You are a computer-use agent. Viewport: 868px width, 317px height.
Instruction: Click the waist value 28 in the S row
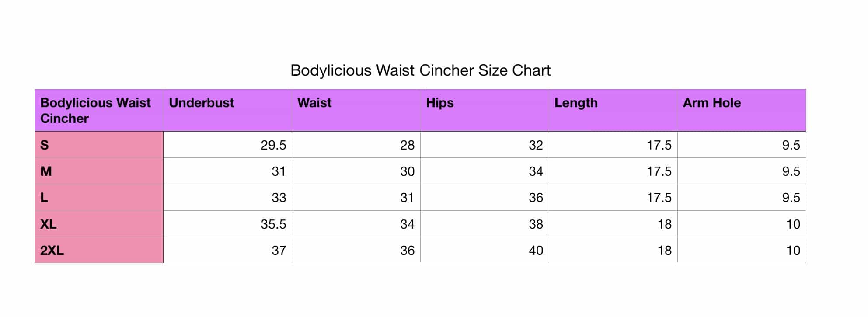(356, 145)
